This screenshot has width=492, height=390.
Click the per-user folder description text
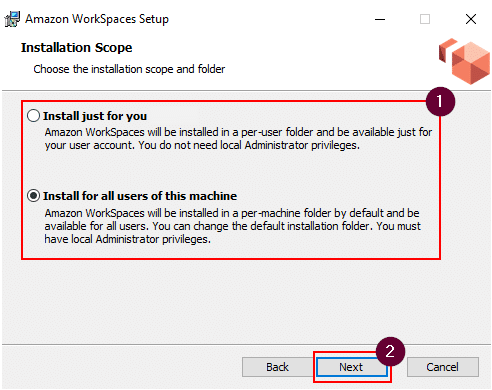point(238,139)
